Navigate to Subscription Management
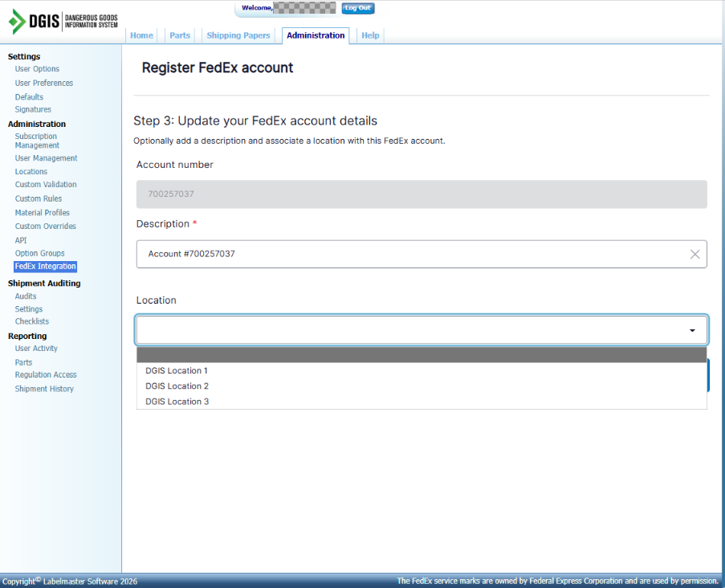 tap(36, 141)
